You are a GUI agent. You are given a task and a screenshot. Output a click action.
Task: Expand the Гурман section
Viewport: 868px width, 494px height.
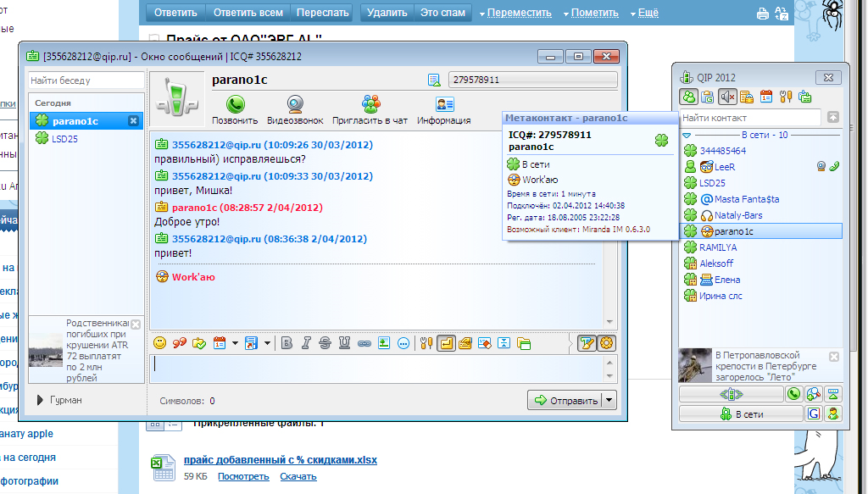40,400
